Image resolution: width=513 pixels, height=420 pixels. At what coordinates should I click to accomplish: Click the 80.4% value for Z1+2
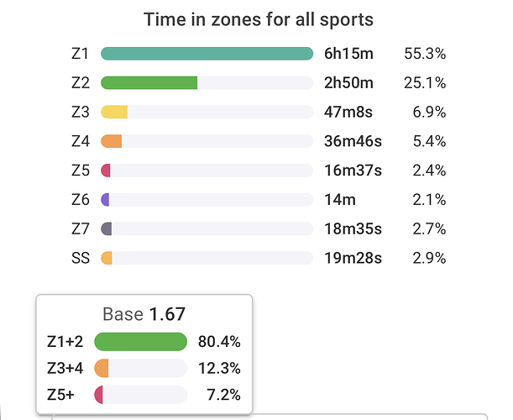(221, 341)
